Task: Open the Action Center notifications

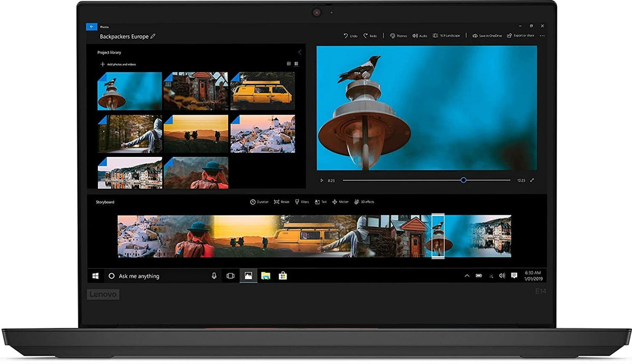Action: pyautogui.click(x=514, y=276)
